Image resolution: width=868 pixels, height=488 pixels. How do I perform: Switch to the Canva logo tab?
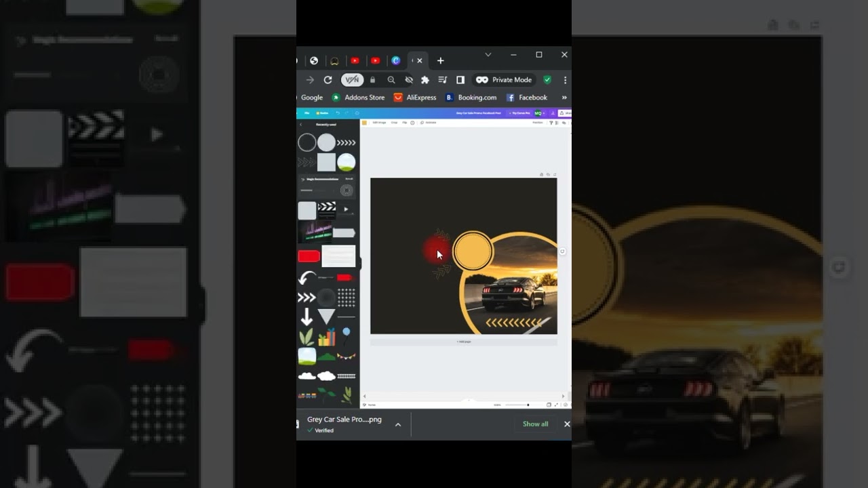click(x=396, y=61)
